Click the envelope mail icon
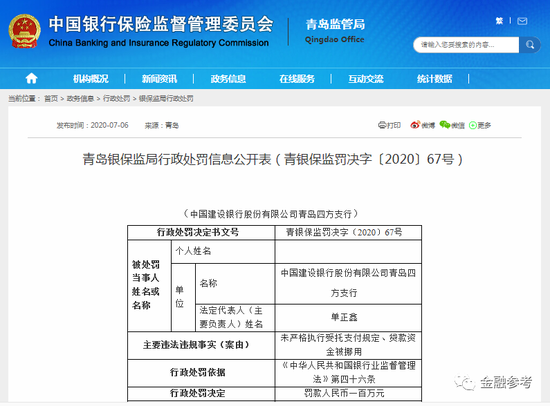 tap(522, 21)
